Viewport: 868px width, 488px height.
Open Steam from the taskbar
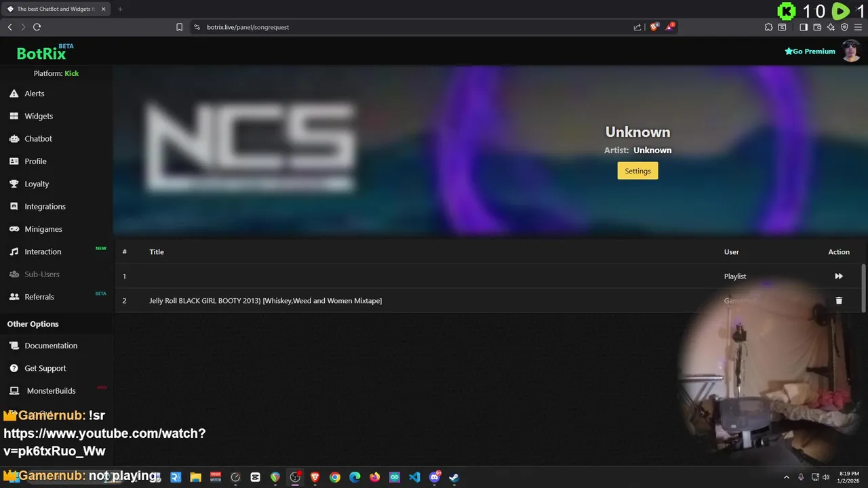[454, 477]
